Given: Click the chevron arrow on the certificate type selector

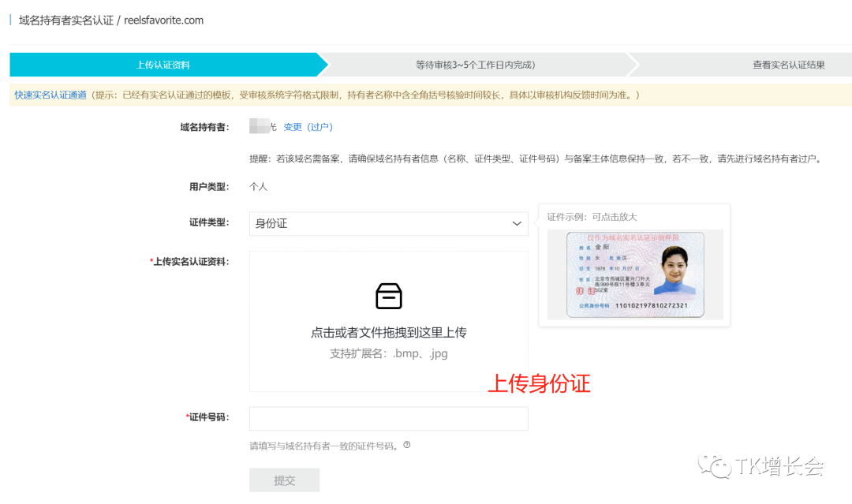Looking at the screenshot, I should click(x=517, y=223).
